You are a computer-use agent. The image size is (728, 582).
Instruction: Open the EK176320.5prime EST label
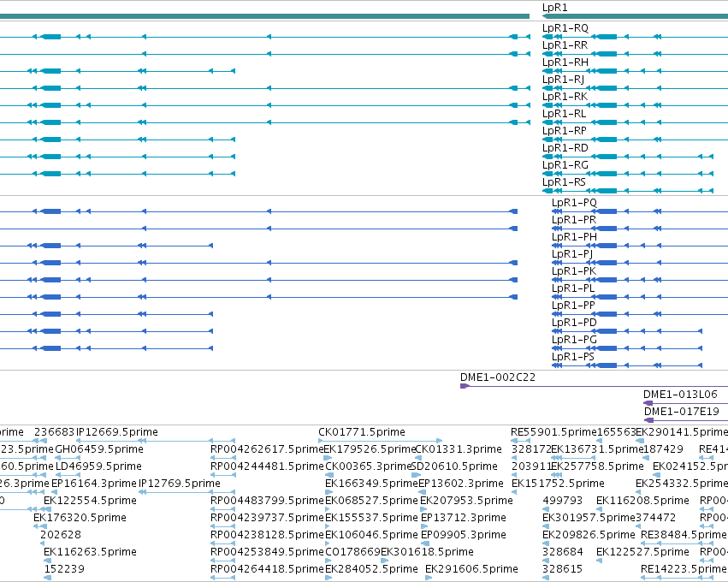pyautogui.click(x=80, y=519)
